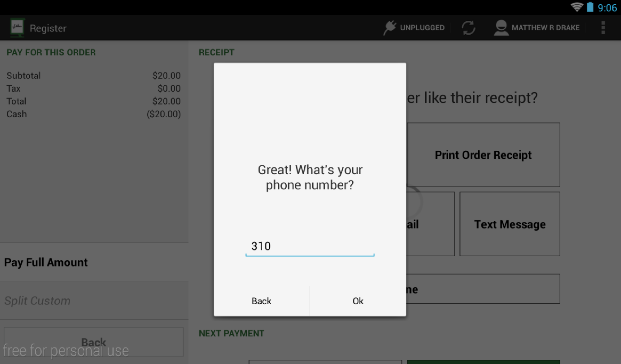The image size is (621, 364).
Task: Tap the Register app logo icon
Action: click(x=17, y=27)
